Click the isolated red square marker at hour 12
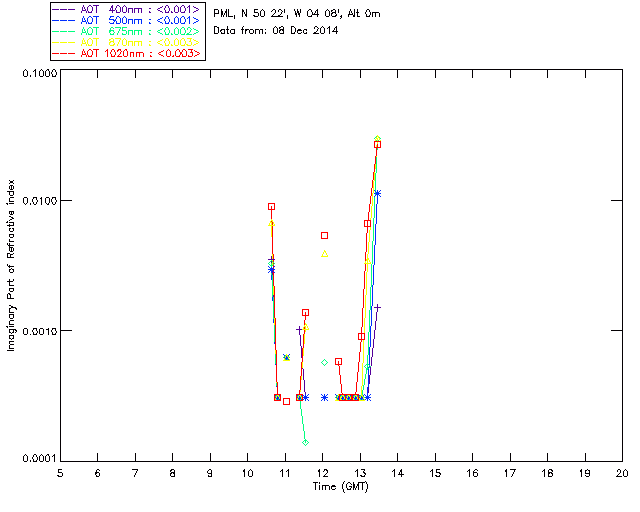This screenshot has height=512, width=640. click(324, 236)
